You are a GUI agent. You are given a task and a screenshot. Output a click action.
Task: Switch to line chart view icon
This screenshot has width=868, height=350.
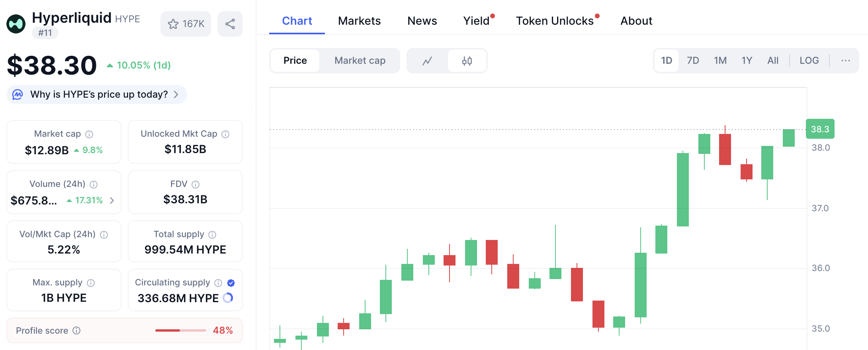coord(427,61)
